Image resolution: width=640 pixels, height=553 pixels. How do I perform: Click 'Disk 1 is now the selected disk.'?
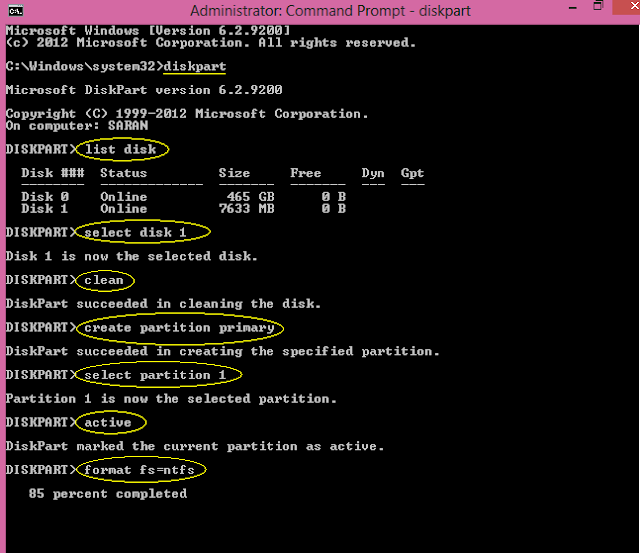[x=131, y=256]
